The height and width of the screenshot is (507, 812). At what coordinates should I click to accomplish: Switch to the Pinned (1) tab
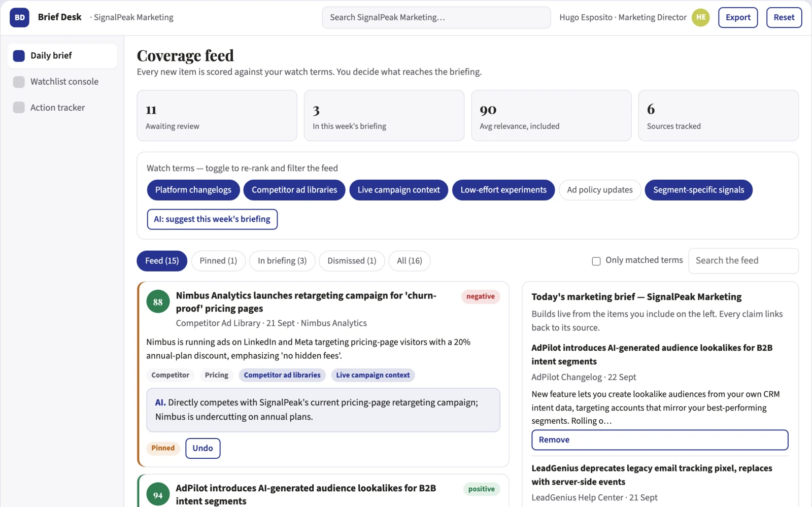point(218,261)
